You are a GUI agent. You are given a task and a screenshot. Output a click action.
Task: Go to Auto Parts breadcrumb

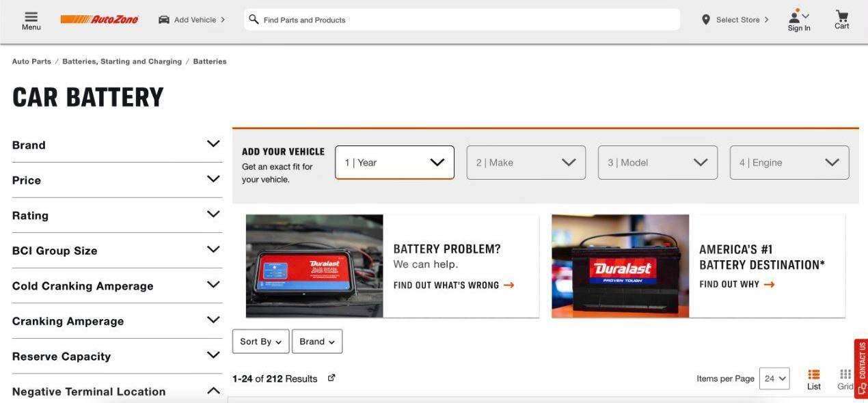31,61
